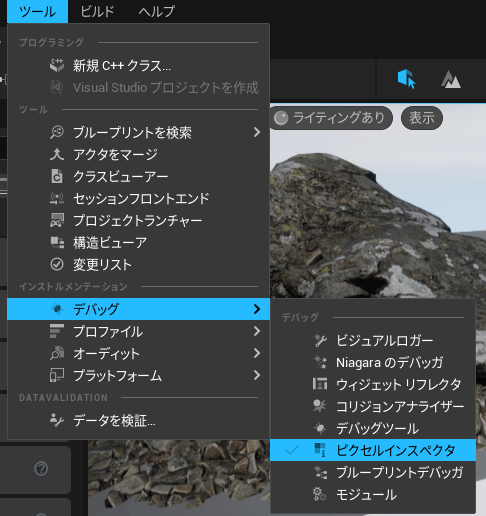Image resolution: width=486 pixels, height=516 pixels.
Task: Click the 表示 button in viewport
Action: point(422,118)
